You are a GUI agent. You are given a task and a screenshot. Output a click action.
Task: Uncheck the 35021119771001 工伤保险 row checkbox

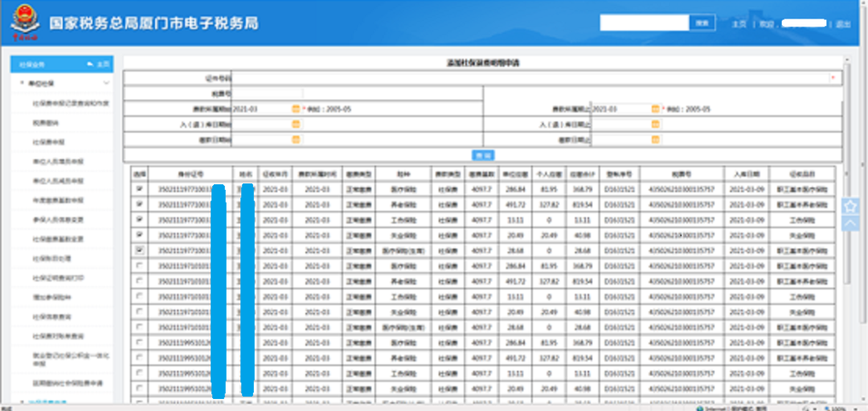[x=140, y=220]
